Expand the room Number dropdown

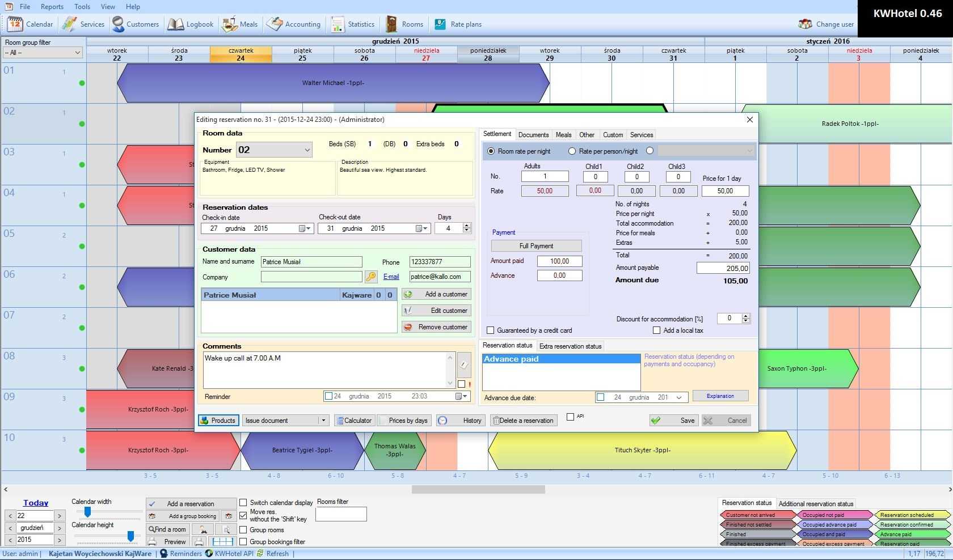point(307,150)
